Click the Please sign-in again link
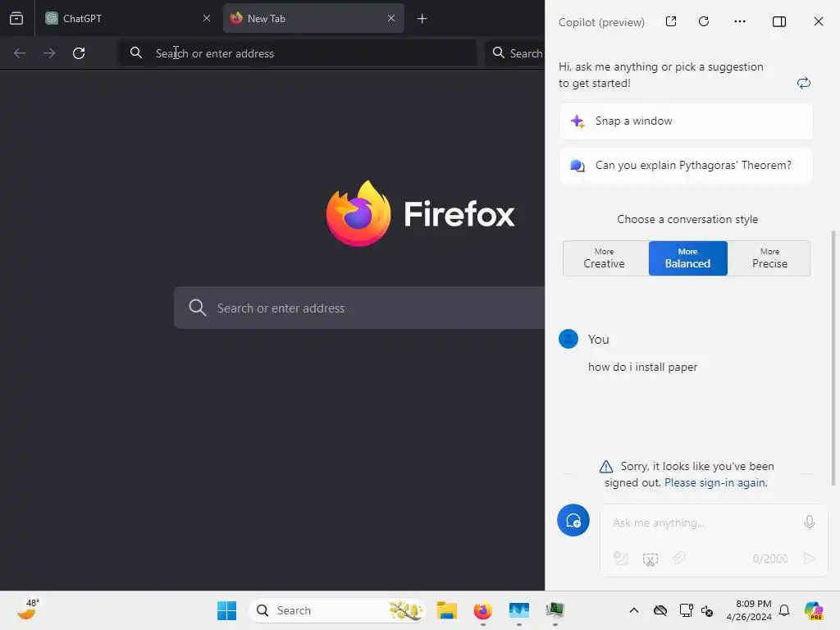 [x=715, y=482]
